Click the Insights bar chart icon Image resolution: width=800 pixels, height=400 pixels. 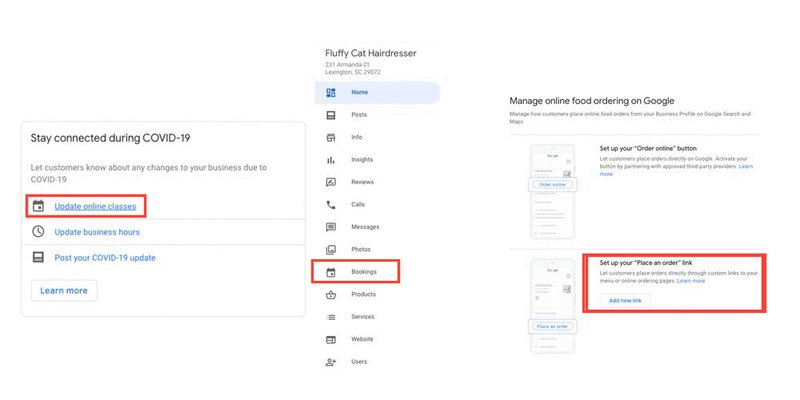pos(331,160)
